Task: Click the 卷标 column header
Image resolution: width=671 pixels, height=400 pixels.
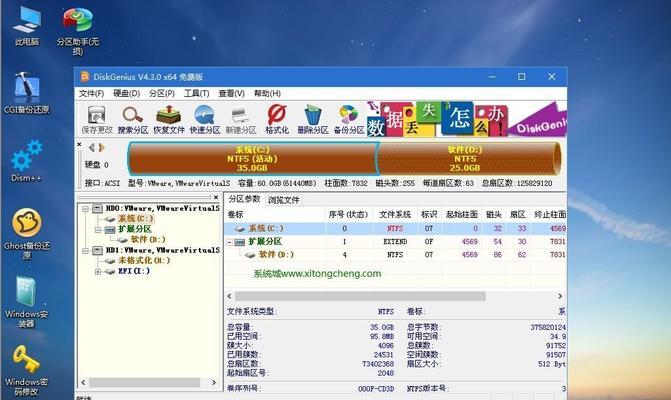Action: click(x=275, y=215)
